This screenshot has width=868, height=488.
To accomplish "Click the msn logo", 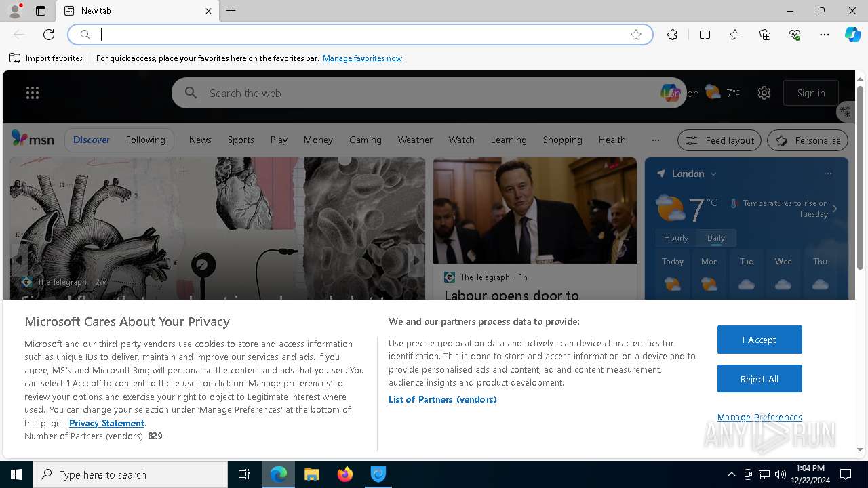I will click(x=33, y=139).
